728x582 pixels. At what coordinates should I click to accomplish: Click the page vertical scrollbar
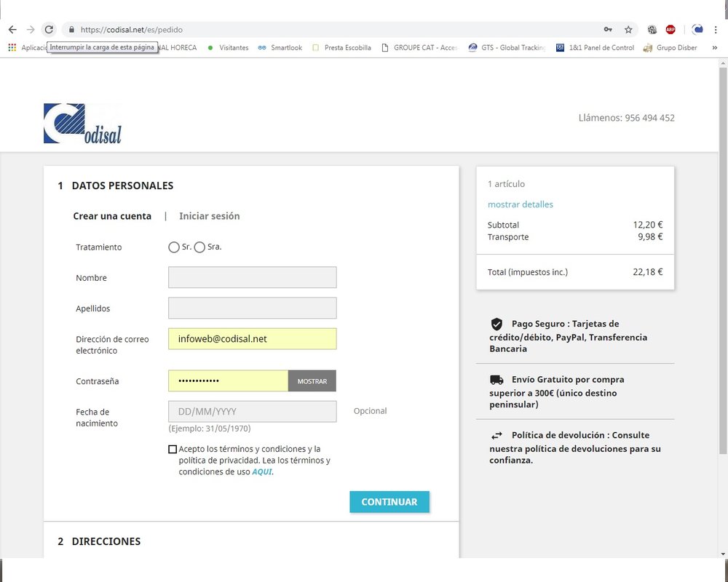pyautogui.click(x=723, y=260)
